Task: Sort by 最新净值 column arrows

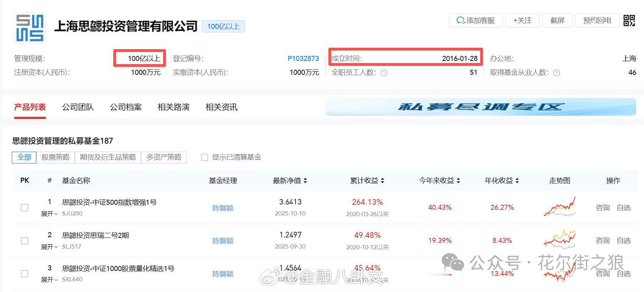Action: [305, 181]
